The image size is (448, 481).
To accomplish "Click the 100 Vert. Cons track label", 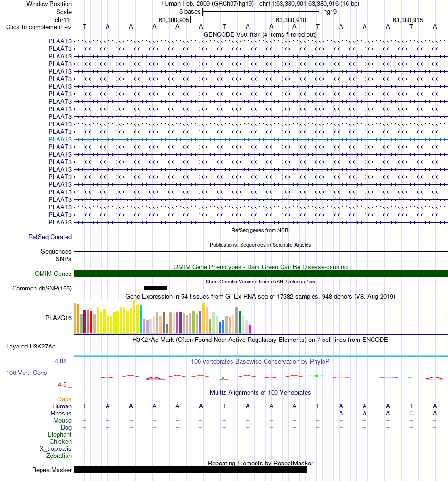I will click(26, 373).
